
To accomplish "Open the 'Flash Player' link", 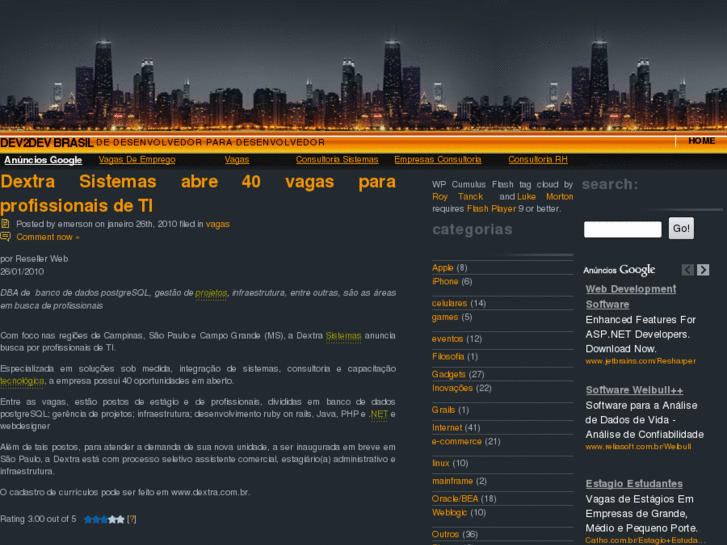I will (491, 209).
